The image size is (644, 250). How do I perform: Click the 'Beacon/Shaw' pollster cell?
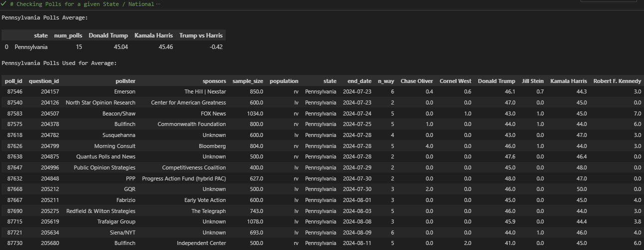[119, 113]
